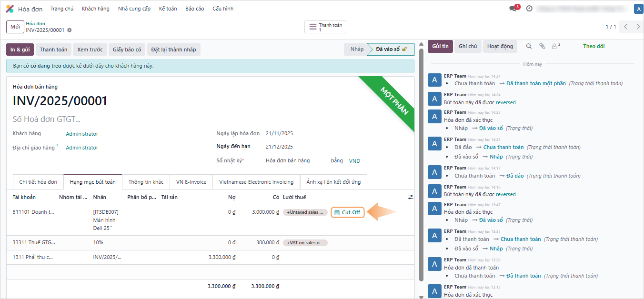
Task: Go to next record arrow
Action: coord(638,27)
